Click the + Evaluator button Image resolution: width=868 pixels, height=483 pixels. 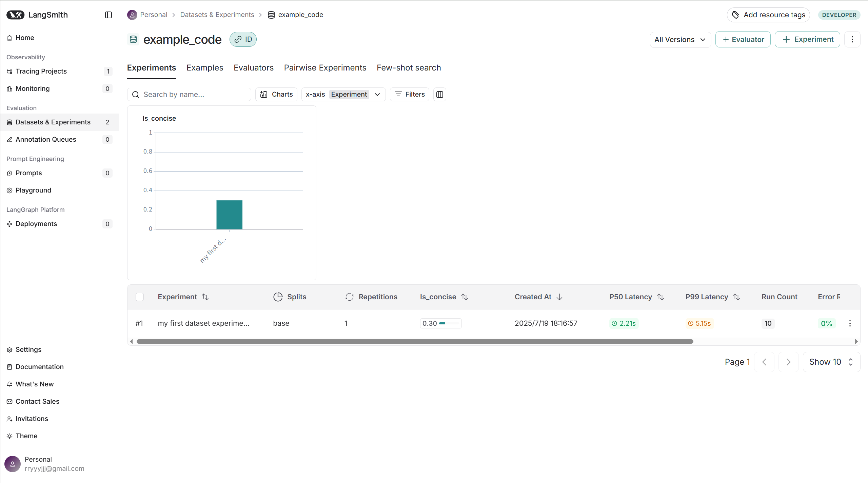coord(743,39)
